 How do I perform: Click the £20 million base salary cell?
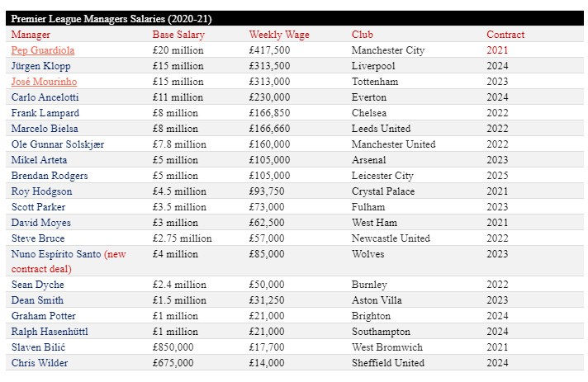coord(179,50)
